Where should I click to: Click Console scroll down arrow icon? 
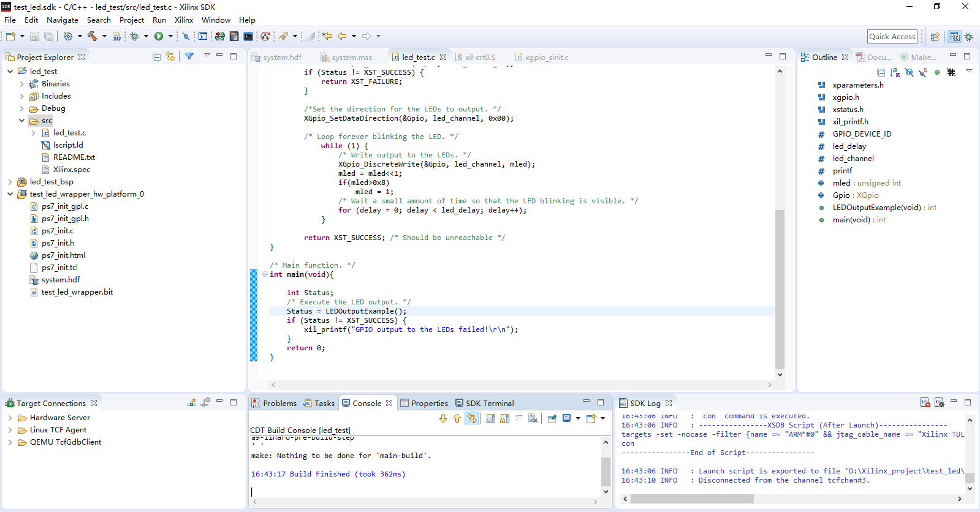pyautogui.click(x=443, y=418)
